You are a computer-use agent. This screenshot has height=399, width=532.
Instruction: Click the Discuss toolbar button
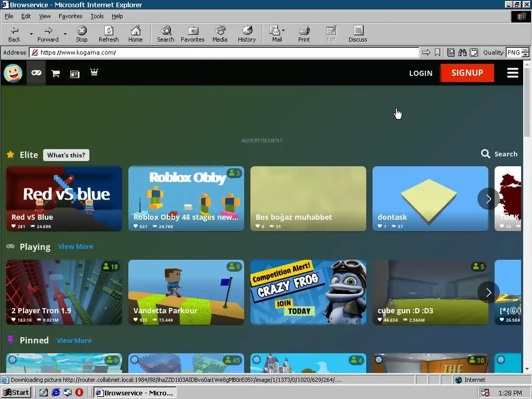pos(357,34)
